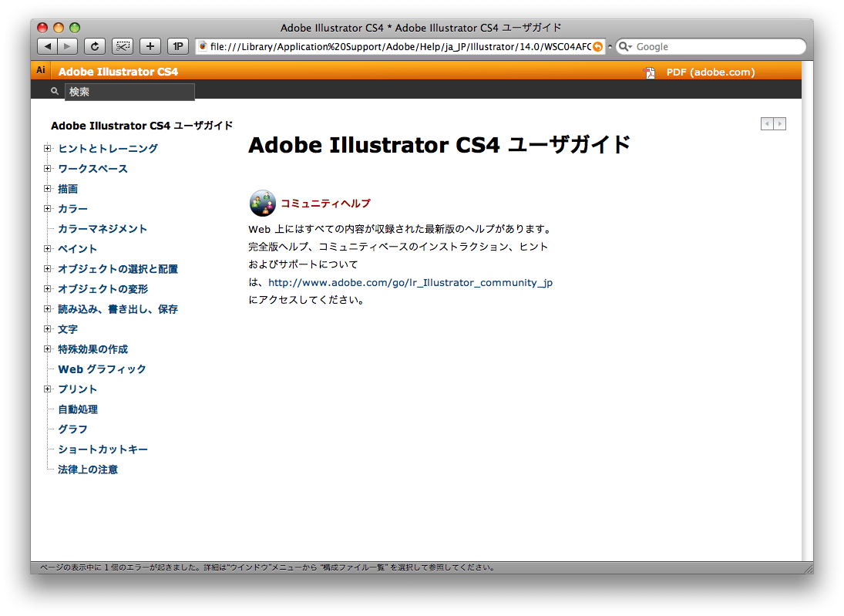Screen dimensions: 844x616
Task: Click the magnifier icon beside 検索 field
Action: coord(55,92)
